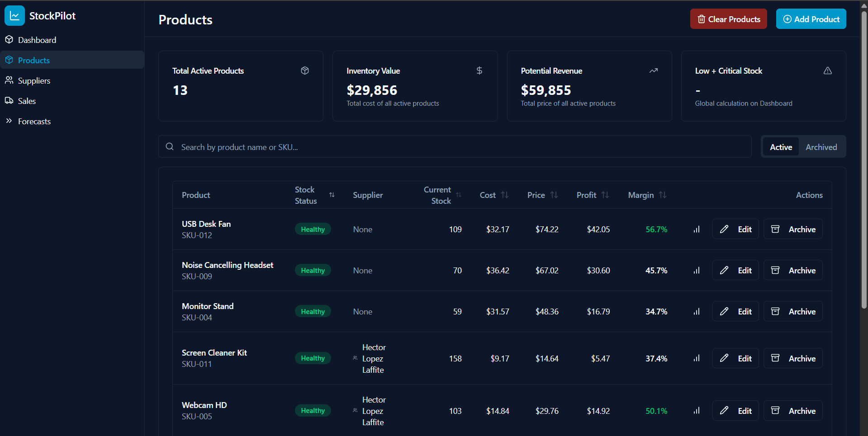Click the trend icon on Potential Revenue card

click(653, 70)
